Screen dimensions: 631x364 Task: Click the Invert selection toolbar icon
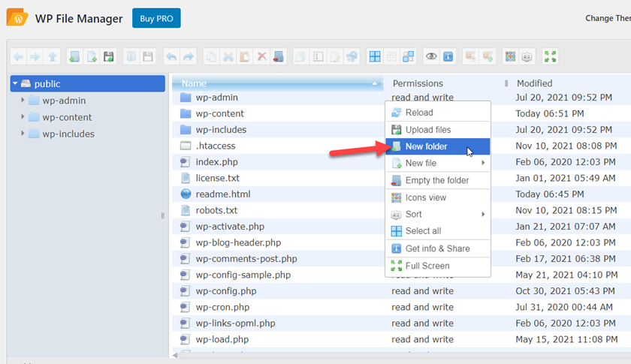coord(409,57)
